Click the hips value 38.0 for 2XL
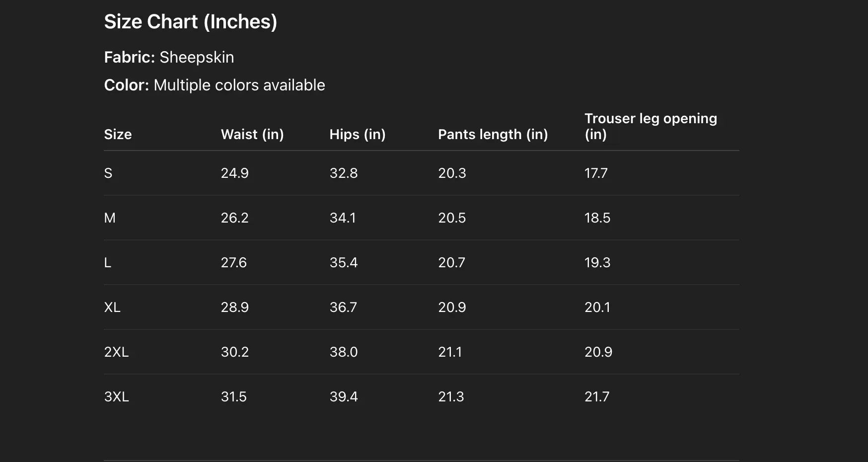 click(343, 352)
